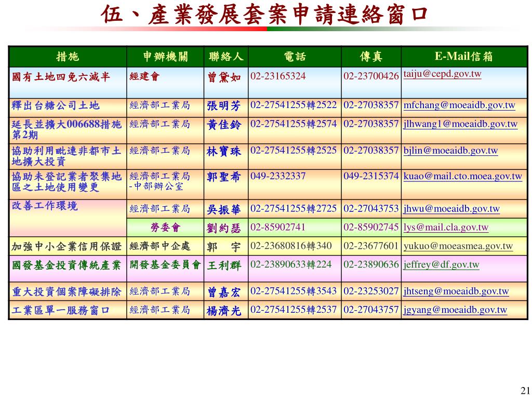532x399 pixels.
Task: Select fax number 02-23677601
Action: (x=371, y=246)
